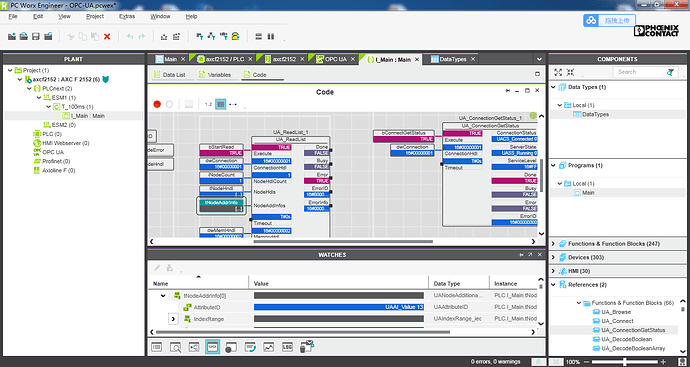Toggle the highlighted grid icon in Code toolbar
The height and width of the screenshot is (367, 690).
pos(221,104)
